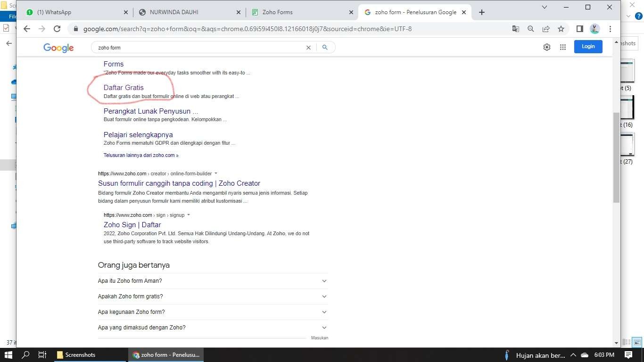This screenshot has height=362, width=644.
Task: Expand 'Apa itu Zoho form Aman?' question
Action: tap(213, 281)
